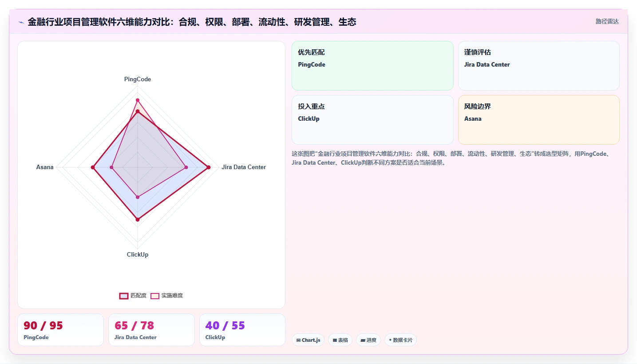Image resolution: width=637 pixels, height=364 pixels.
Task: Click the Jira Data Center radar axis label
Action: pos(244,167)
